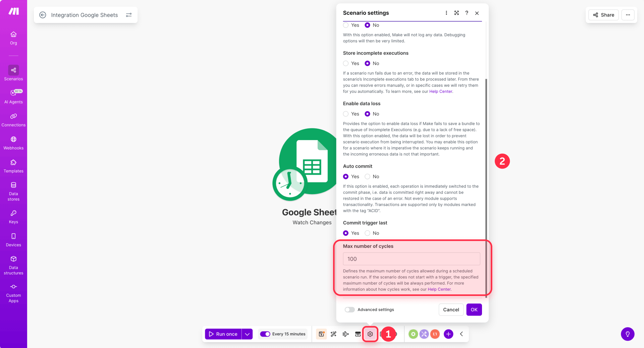Screen dimensions: 644x348
Task: Click the auto-align magic wand icon
Action: pos(333,334)
